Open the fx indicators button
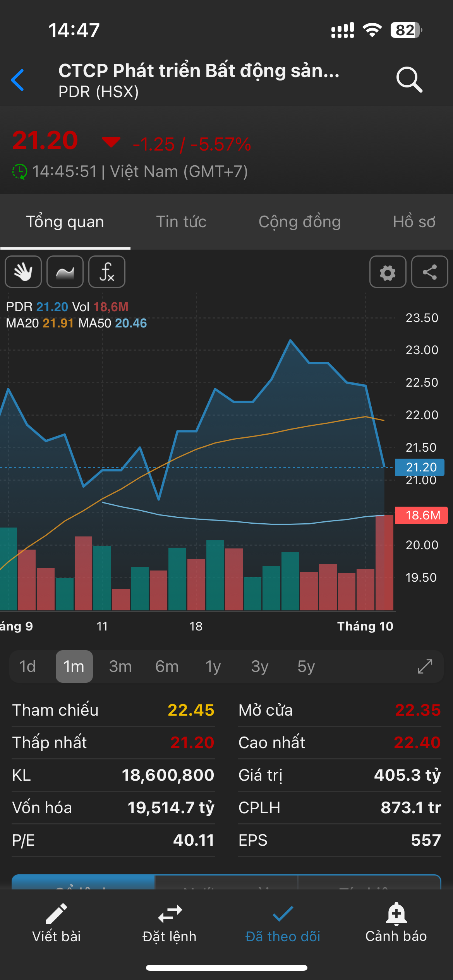Viewport: 453px width, 980px height. [x=107, y=272]
